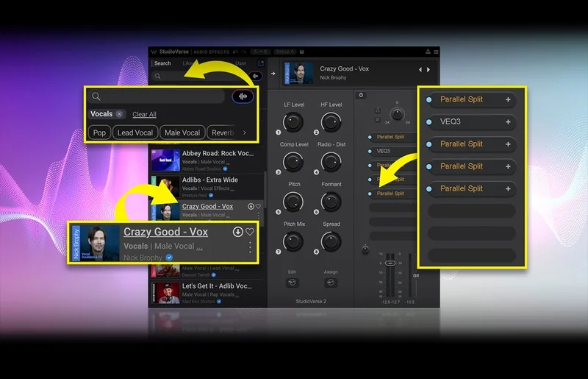
Task: Click the small heart icon on the Crazy Good list row
Action: (258, 206)
